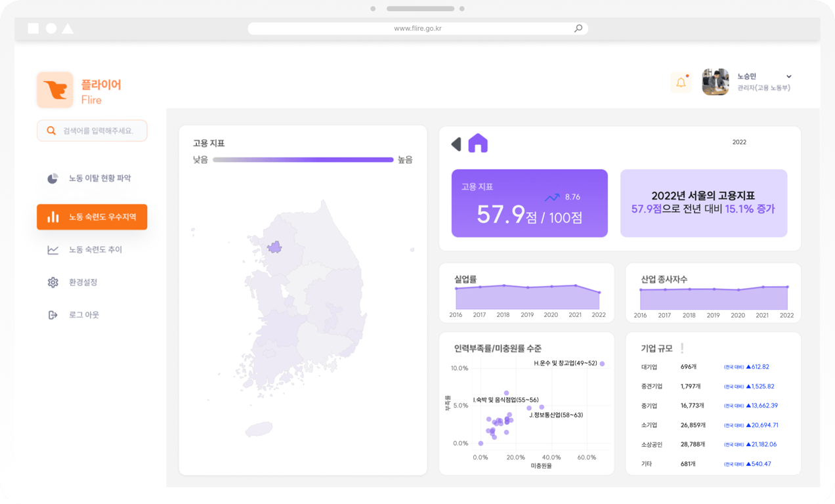Click the 소상공인 change ▲21,182.06

coord(761,444)
